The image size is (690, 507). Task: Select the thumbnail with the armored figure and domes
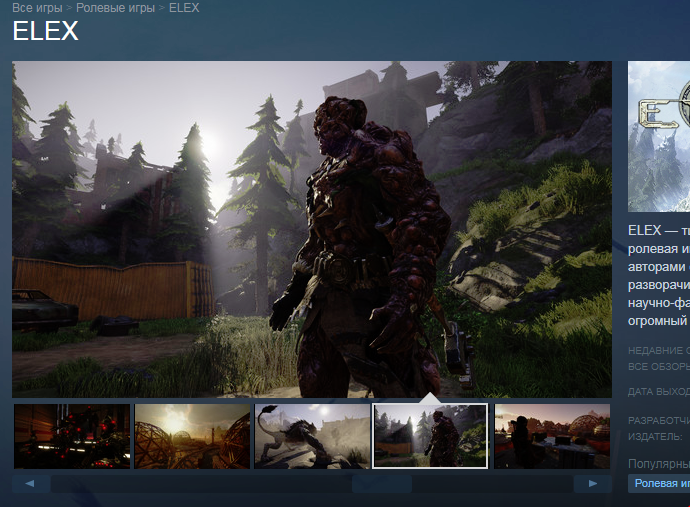(552, 436)
